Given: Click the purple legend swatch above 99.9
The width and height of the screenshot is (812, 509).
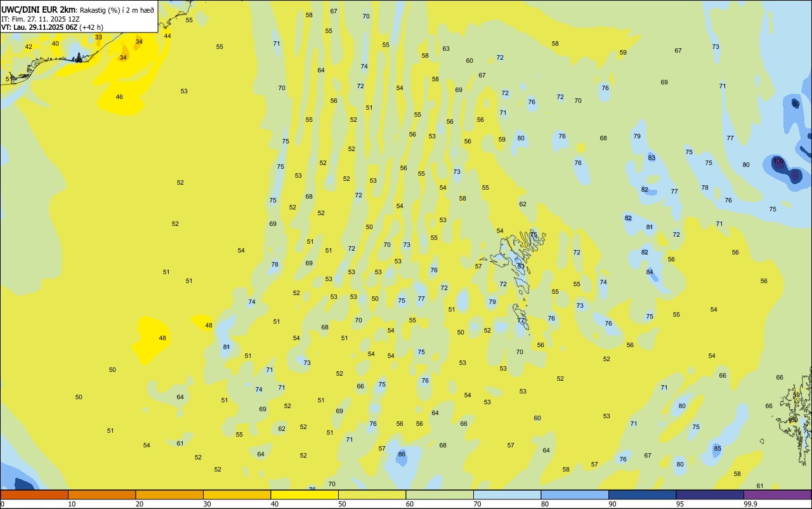Looking at the screenshot, I should pyautogui.click(x=777, y=494).
